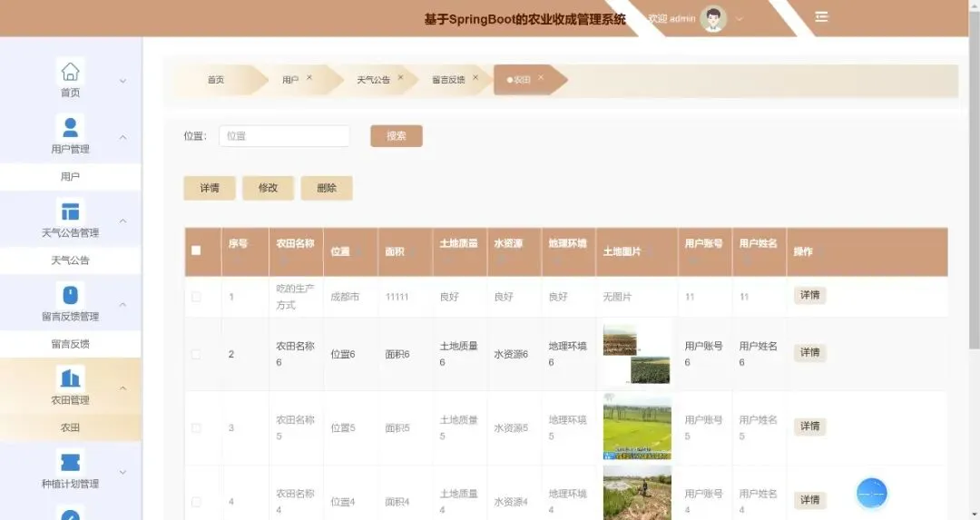Image resolution: width=980 pixels, height=520 pixels.
Task: Collapse the 留言反馈管理 sidebar chevron
Action: tap(123, 304)
